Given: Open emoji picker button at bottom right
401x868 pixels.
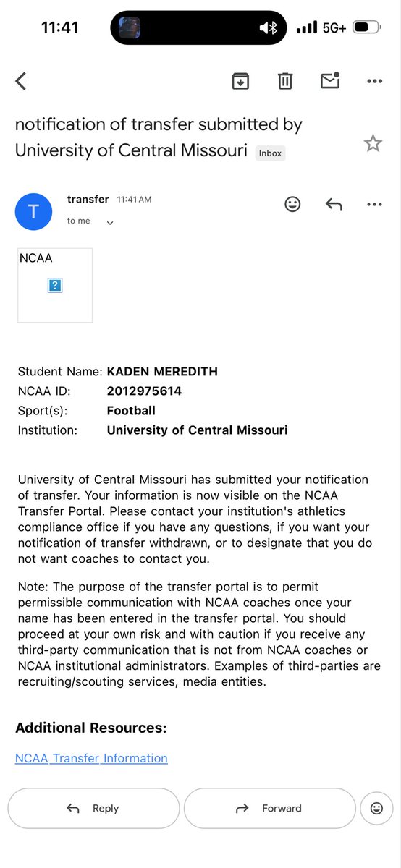Looking at the screenshot, I should [376, 808].
